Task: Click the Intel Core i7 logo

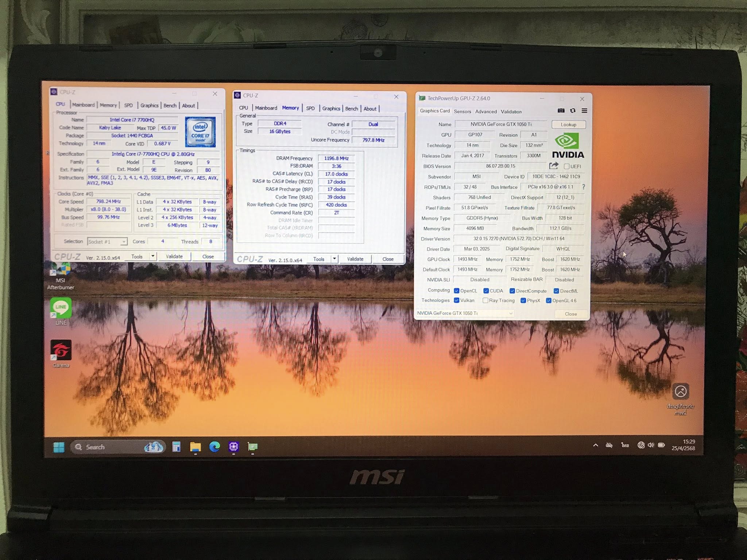Action: point(200,132)
